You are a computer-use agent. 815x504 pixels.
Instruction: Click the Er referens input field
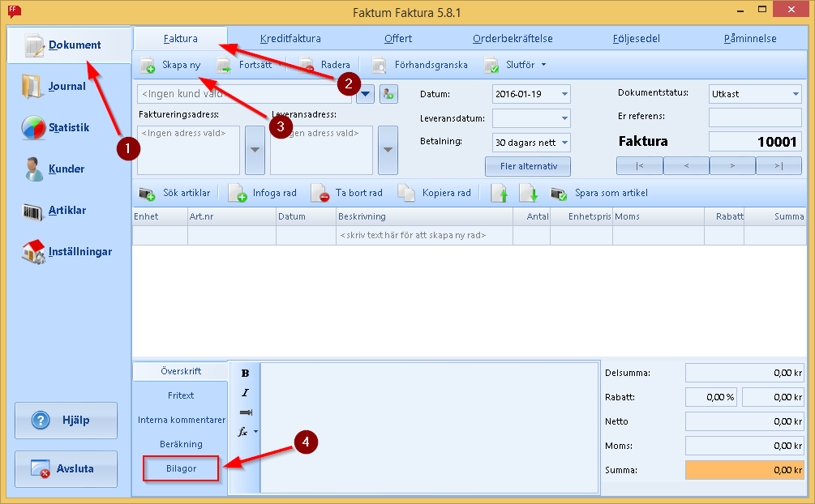(x=755, y=117)
